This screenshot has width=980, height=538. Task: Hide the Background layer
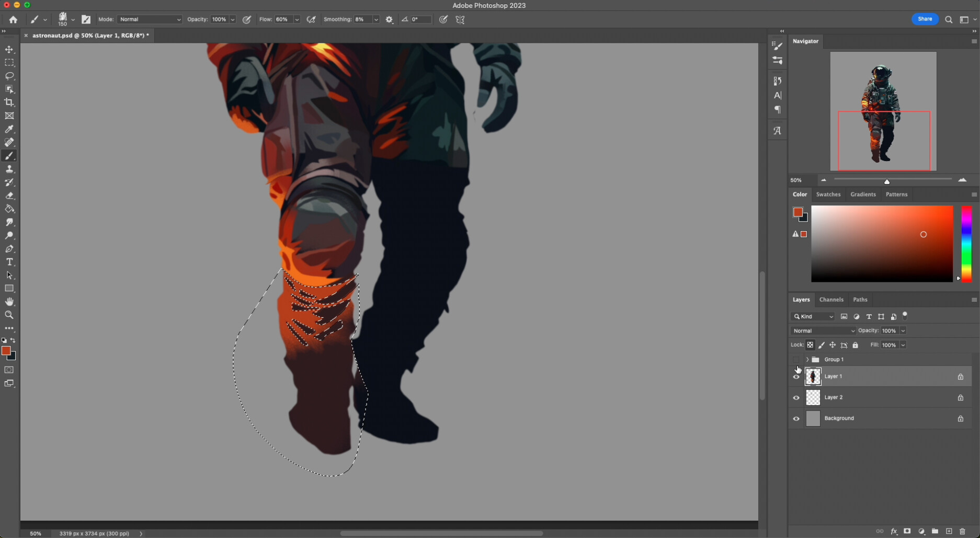coord(795,418)
